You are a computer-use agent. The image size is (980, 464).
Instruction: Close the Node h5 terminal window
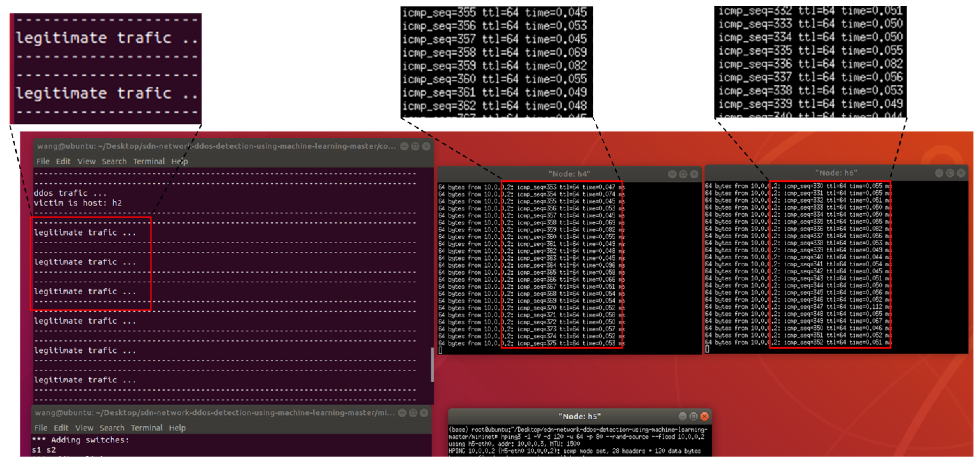click(x=704, y=416)
